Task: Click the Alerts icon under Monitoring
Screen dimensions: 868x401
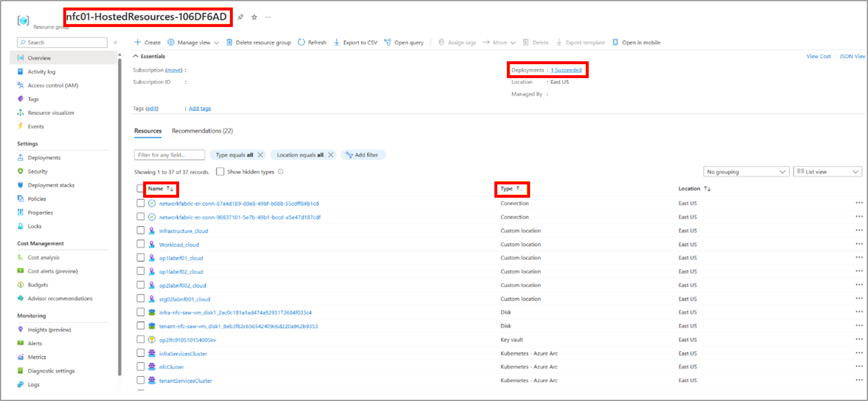Action: point(21,344)
